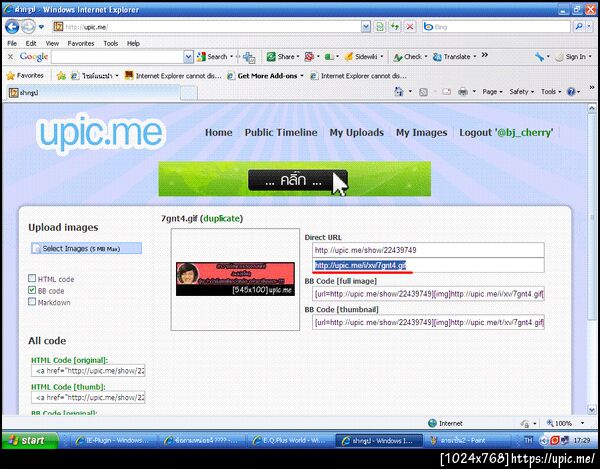Screen dimensions: 600x469
Task: Click Logout '@bj_cherry' link
Action: point(506,132)
